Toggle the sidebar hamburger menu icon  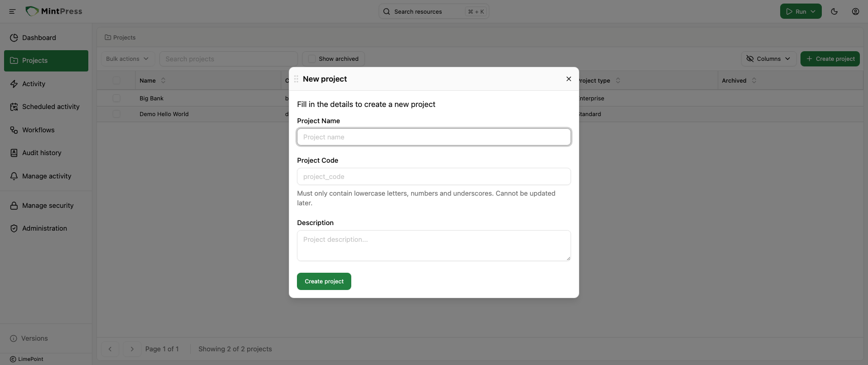pos(12,11)
